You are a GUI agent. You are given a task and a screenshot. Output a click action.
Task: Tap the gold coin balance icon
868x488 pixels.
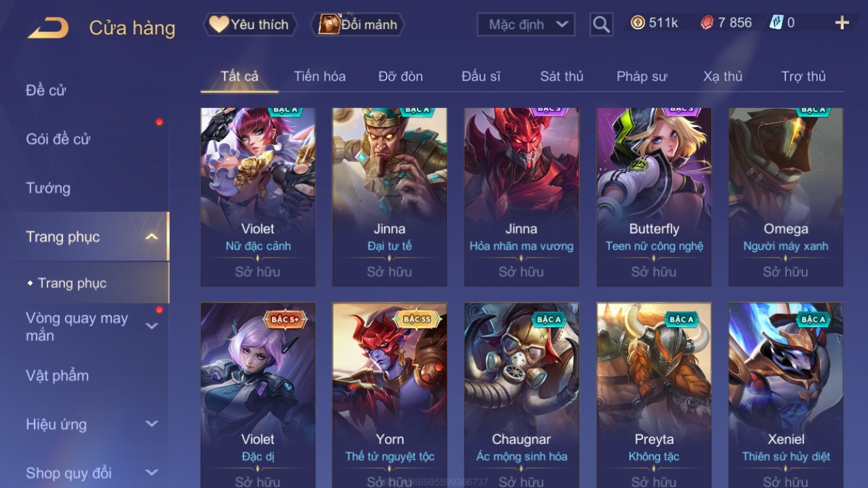click(x=638, y=23)
